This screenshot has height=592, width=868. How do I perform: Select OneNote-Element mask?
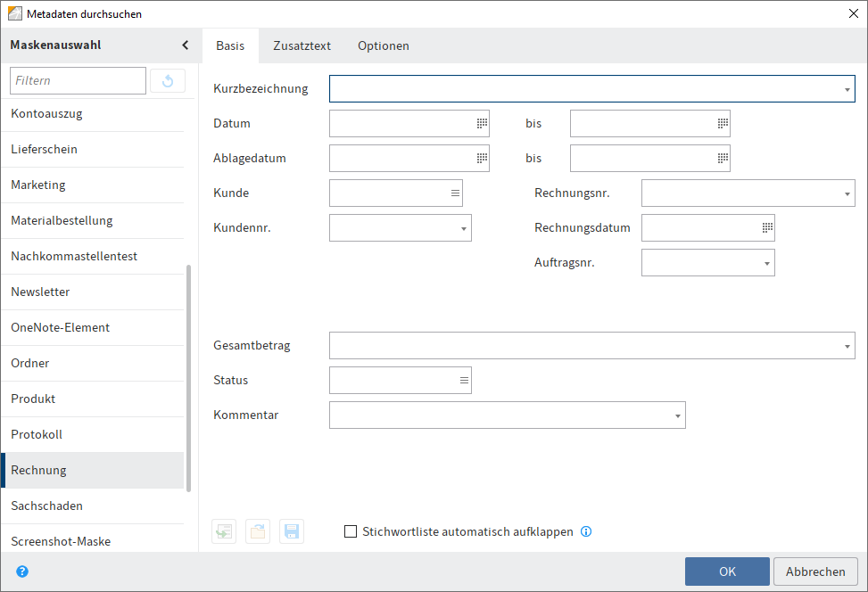coord(93,327)
